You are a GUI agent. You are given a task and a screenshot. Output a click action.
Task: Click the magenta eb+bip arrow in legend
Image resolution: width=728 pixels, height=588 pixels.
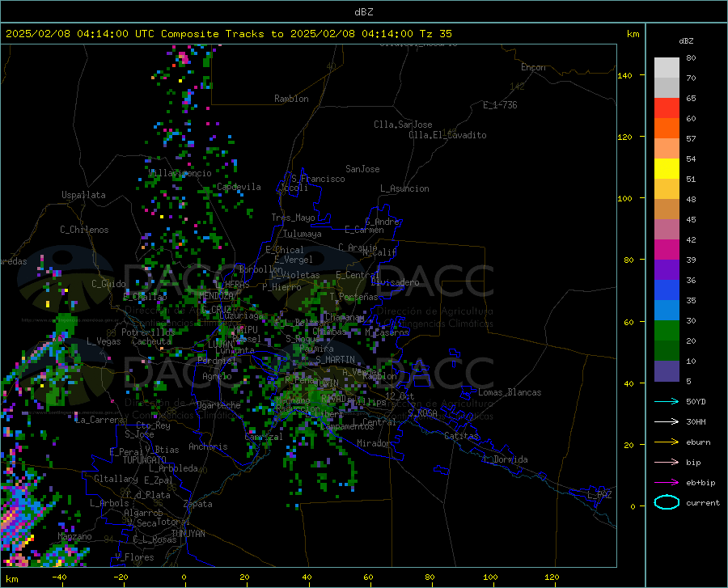click(x=667, y=483)
